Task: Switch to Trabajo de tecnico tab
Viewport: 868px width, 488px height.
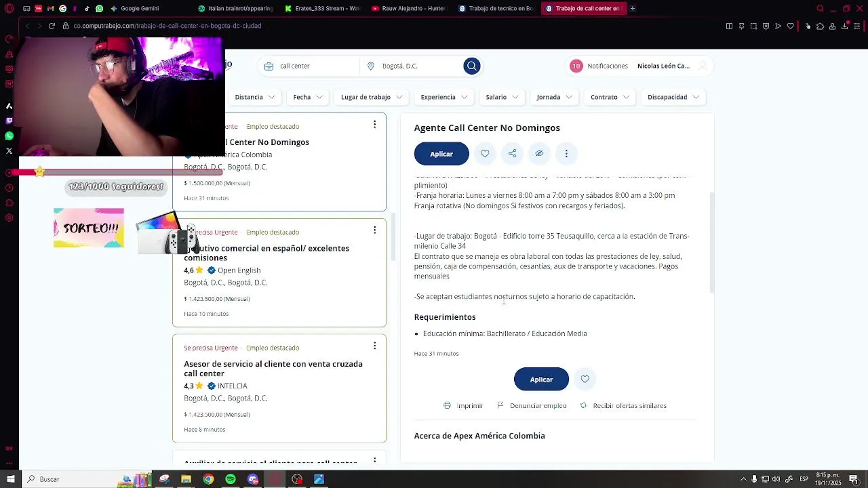Action: [x=497, y=9]
